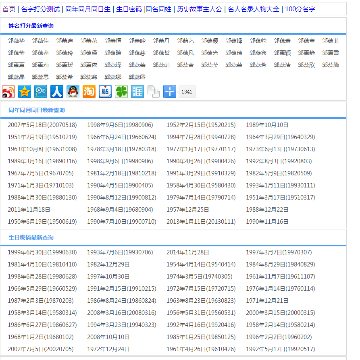Share to QQ Zone star icon
The height and width of the screenshot is (360, 360).
24,91
